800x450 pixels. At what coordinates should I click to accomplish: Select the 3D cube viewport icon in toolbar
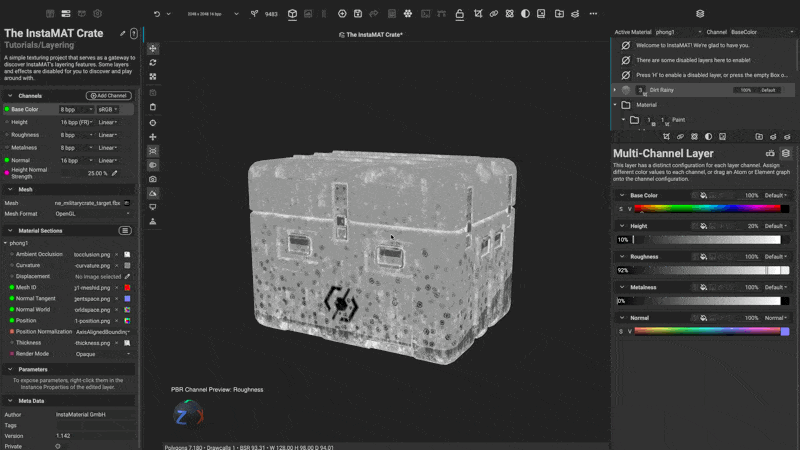pyautogui.click(x=292, y=14)
